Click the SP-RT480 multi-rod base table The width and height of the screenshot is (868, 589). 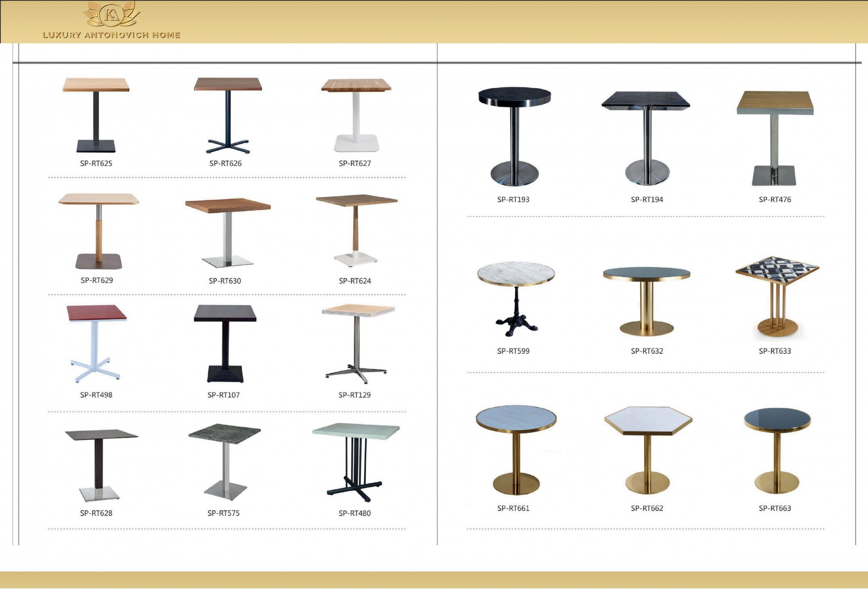pos(356,462)
